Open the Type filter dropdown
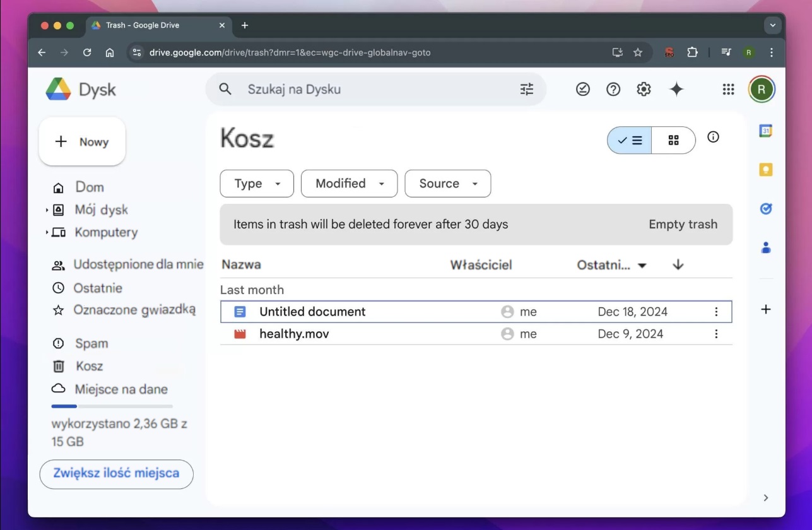This screenshot has width=812, height=530. click(257, 184)
